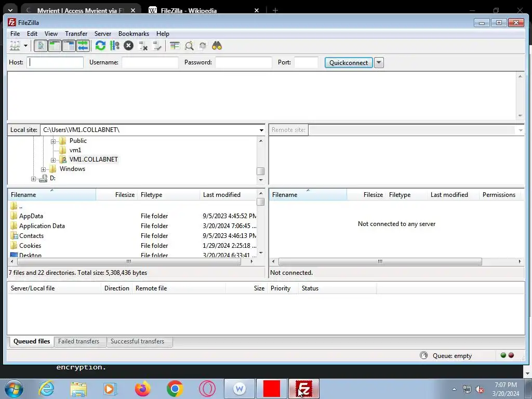Expand the Windows folder node
The width and height of the screenshot is (532, 399).
[x=44, y=169]
